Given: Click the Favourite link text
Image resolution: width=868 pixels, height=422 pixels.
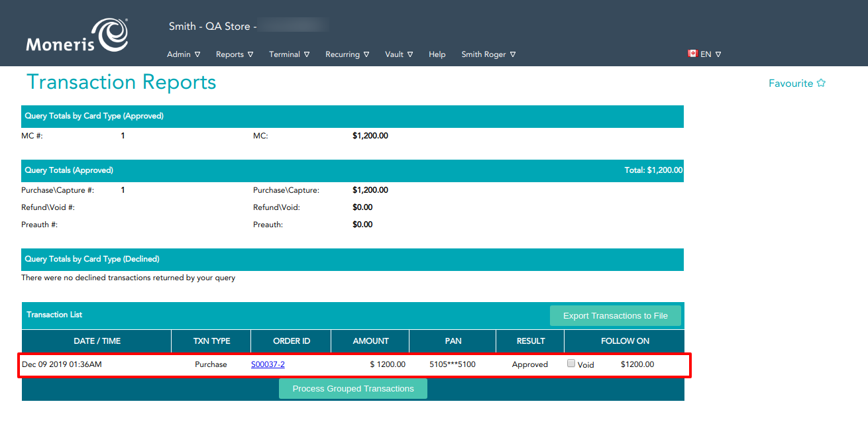Looking at the screenshot, I should point(790,83).
